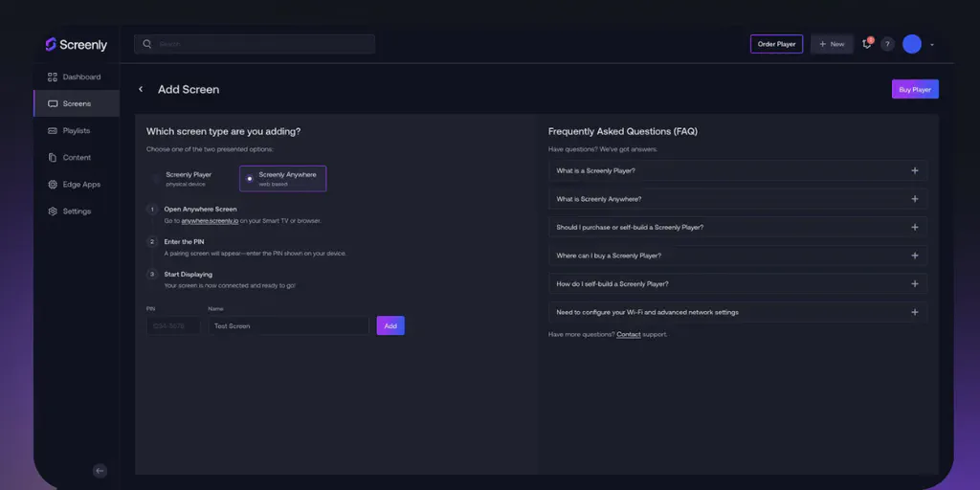
Task: Open the account dropdown arrow next to avatar
Action: [932, 45]
